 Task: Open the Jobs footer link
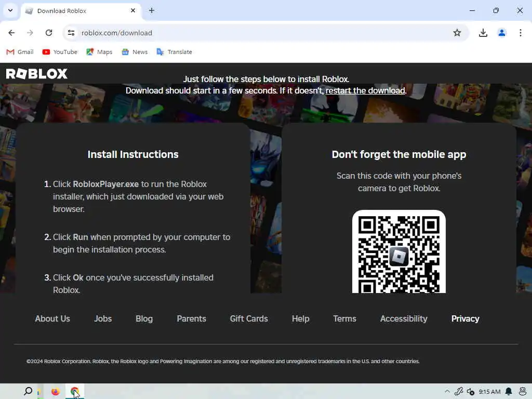(103, 319)
